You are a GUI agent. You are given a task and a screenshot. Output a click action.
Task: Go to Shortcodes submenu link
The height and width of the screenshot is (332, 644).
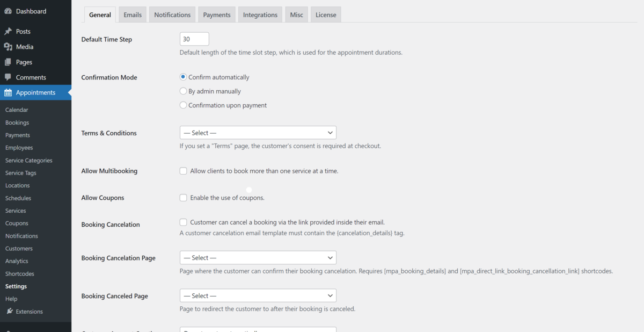[19, 274]
